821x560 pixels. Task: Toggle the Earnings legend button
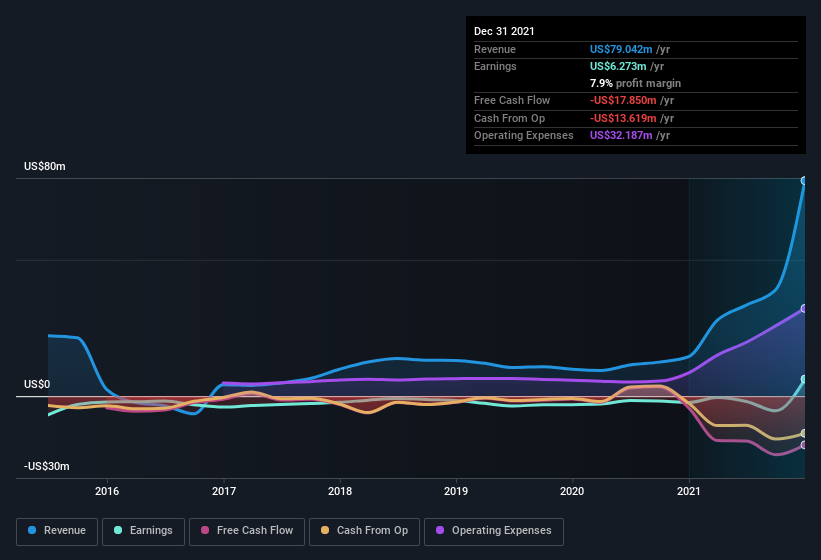(x=143, y=531)
